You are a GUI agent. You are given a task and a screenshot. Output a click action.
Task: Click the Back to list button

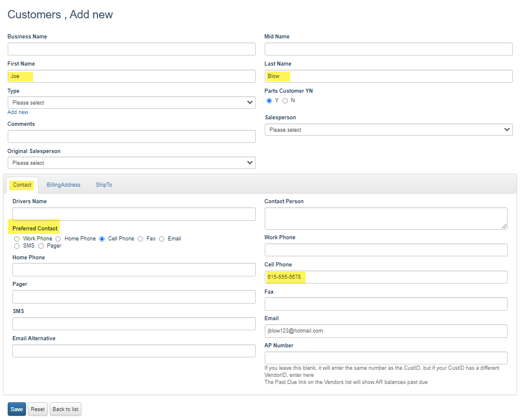click(66, 409)
